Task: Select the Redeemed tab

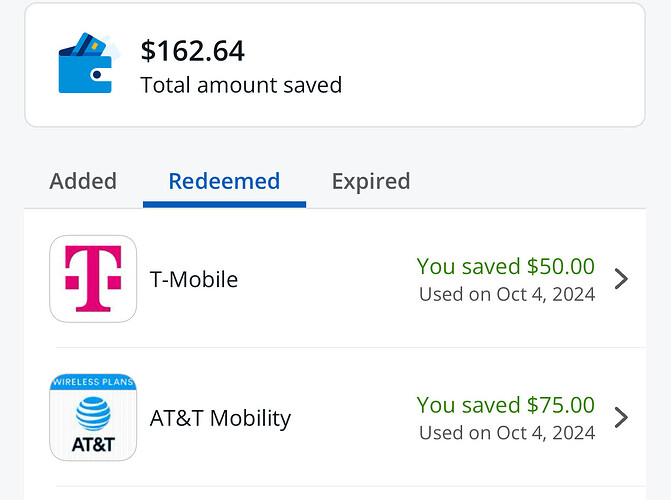Action: click(224, 181)
